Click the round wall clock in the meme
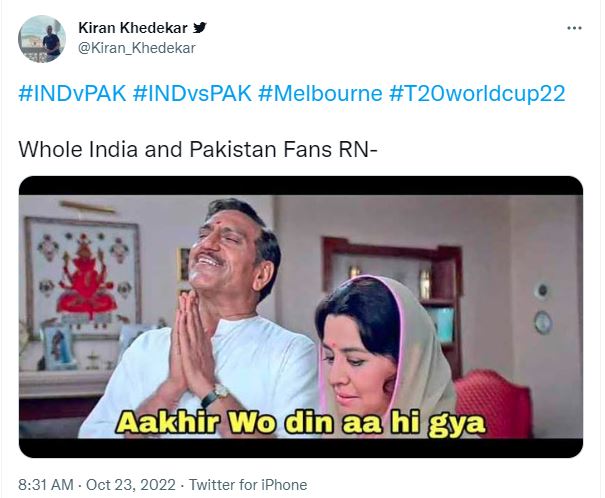605x498 pixels. (x=543, y=322)
